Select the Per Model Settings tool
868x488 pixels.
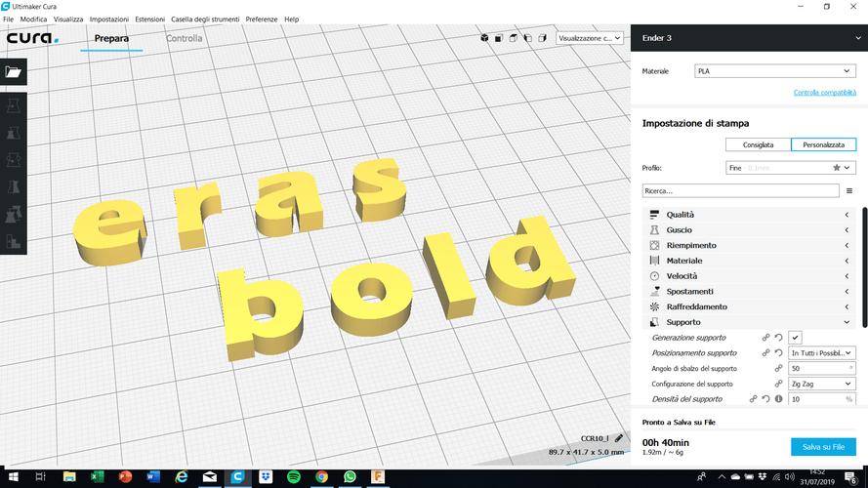(x=14, y=215)
